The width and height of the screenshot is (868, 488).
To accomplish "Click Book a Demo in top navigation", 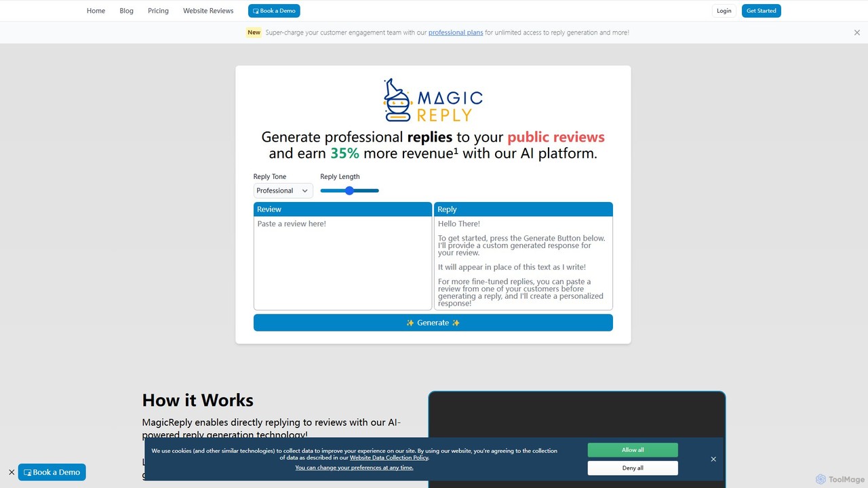I will pos(274,11).
